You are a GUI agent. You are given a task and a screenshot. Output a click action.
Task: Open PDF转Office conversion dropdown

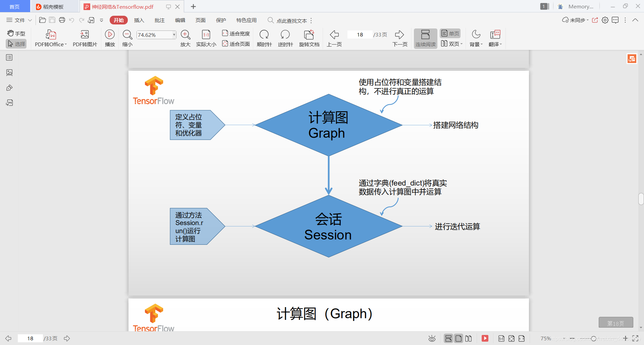[51, 39]
